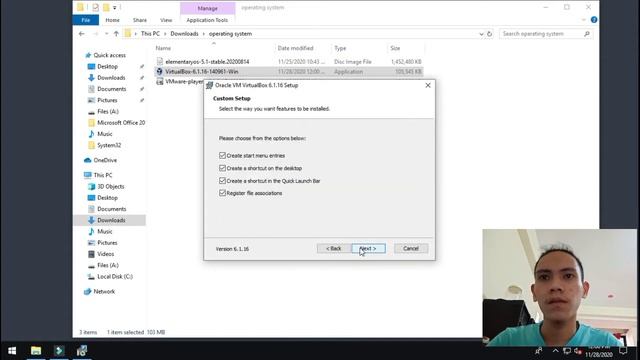Open recent locations dropdown arrow
Viewport: 640px width, 360px height.
pos(107,34)
